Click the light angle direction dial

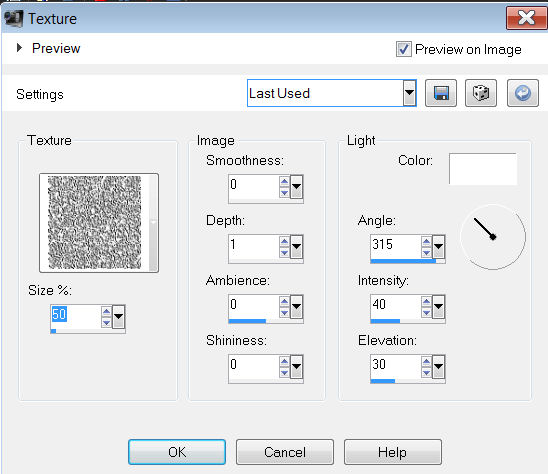(x=493, y=237)
